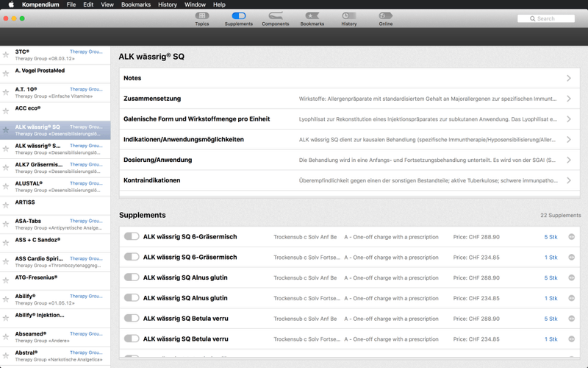This screenshot has height=368, width=588.
Task: Toggle switch for Alnus glutin CHF 288.90 supplement
Action: click(x=132, y=277)
